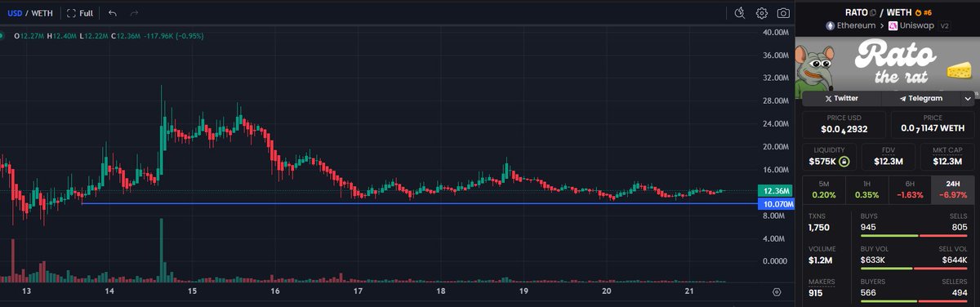
Task: Toggle chart price to WETH
Action: (40, 13)
